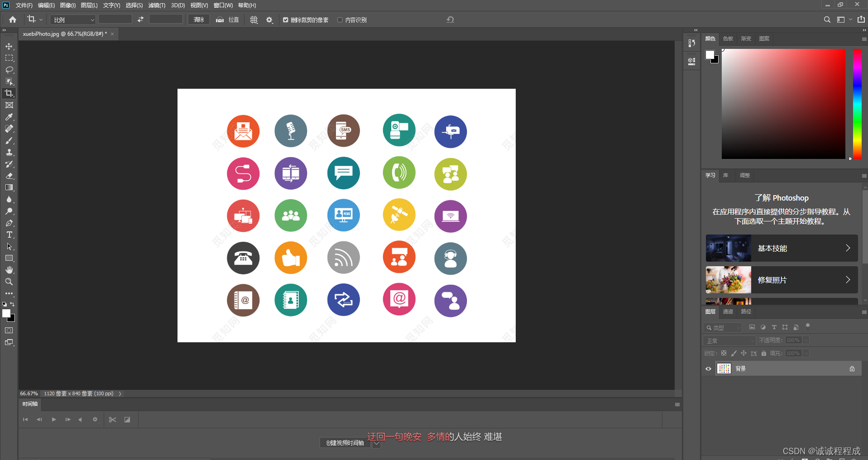Select the Path Selection tool

click(x=9, y=246)
